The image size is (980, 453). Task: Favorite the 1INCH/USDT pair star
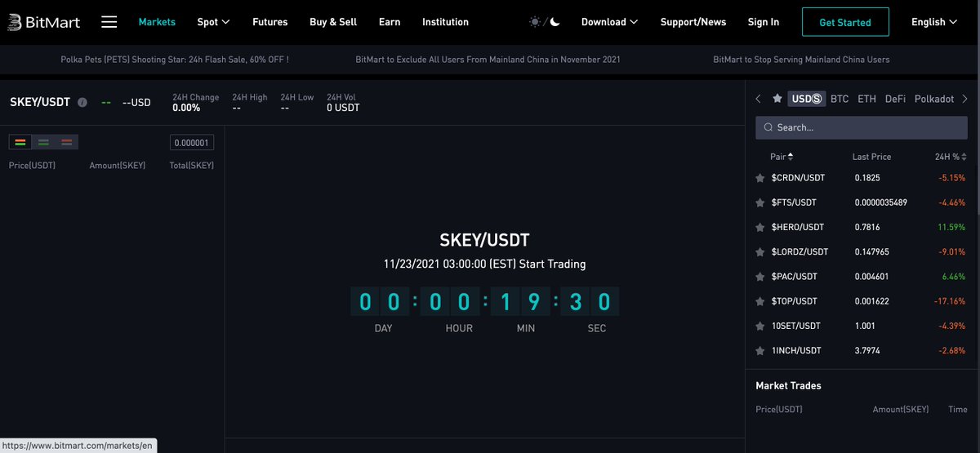pos(760,351)
